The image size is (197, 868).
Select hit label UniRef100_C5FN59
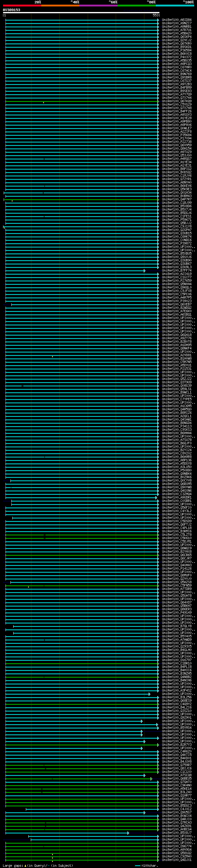[177, 586]
